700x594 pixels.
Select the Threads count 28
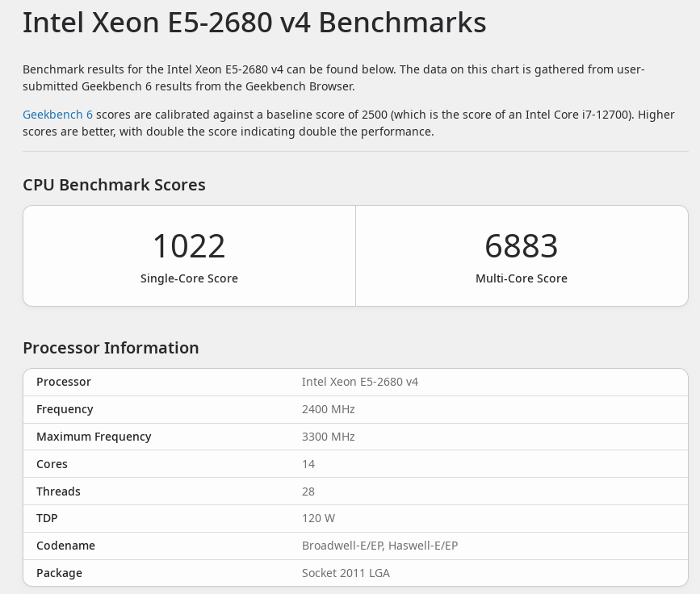[308, 492]
